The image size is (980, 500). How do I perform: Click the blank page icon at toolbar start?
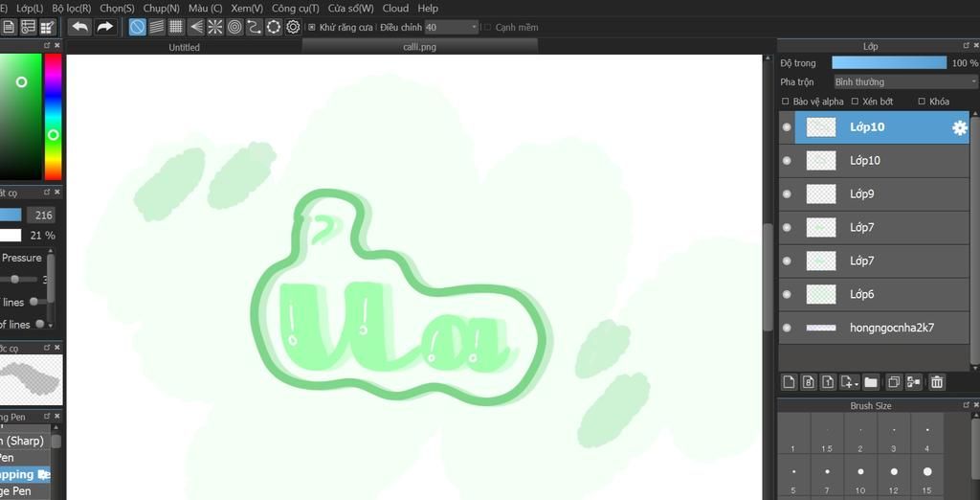(x=9, y=27)
